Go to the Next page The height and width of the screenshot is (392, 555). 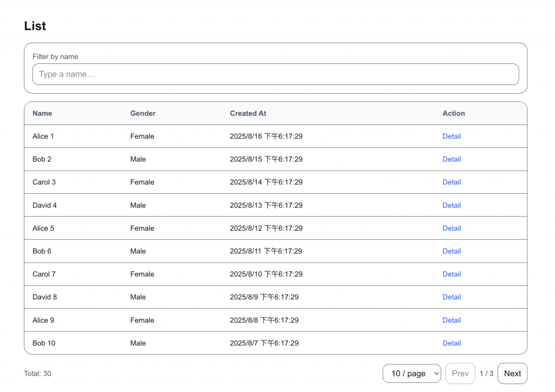tap(512, 374)
